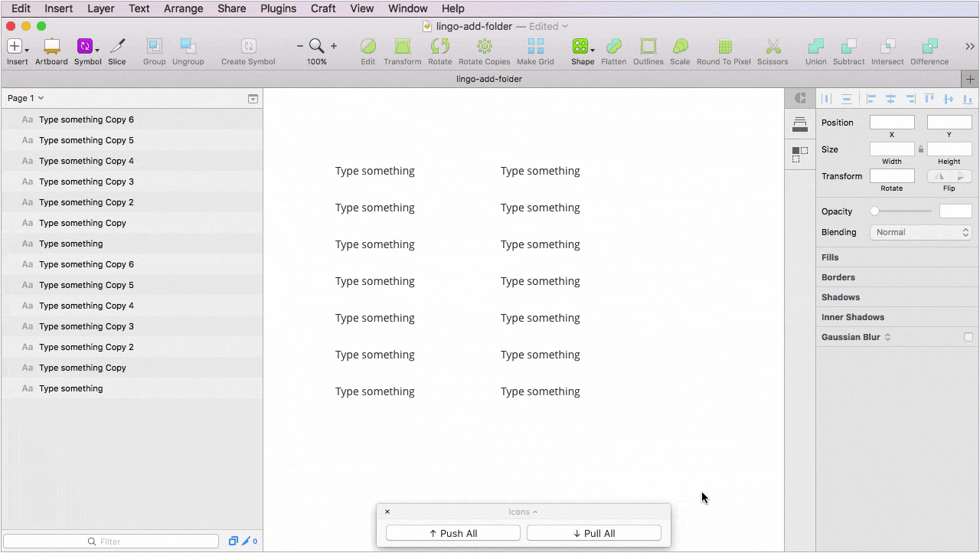Click the layer Filter search field
Screen dimensions: 980x553
pyautogui.click(x=111, y=542)
